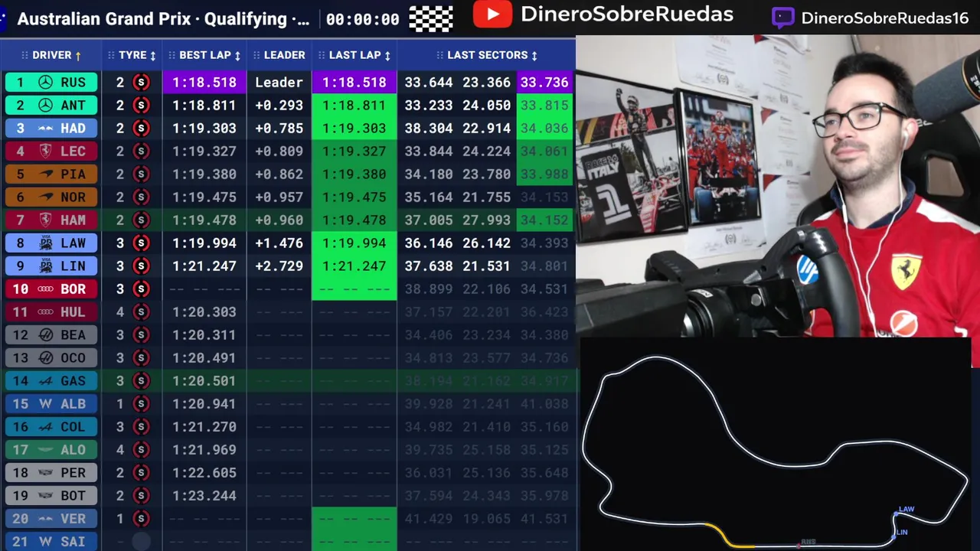Click the Racing Bulls logo in the LAW row

click(45, 243)
